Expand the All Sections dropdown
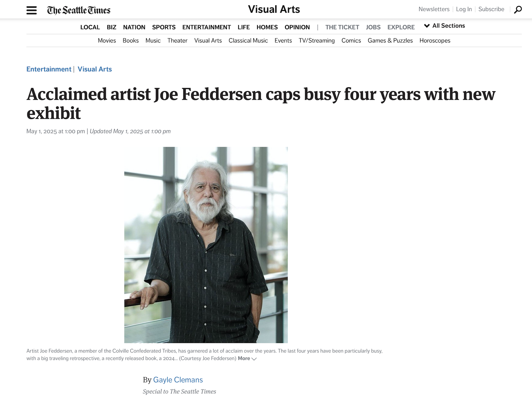The width and height of the screenshot is (532, 408). pyautogui.click(x=444, y=26)
